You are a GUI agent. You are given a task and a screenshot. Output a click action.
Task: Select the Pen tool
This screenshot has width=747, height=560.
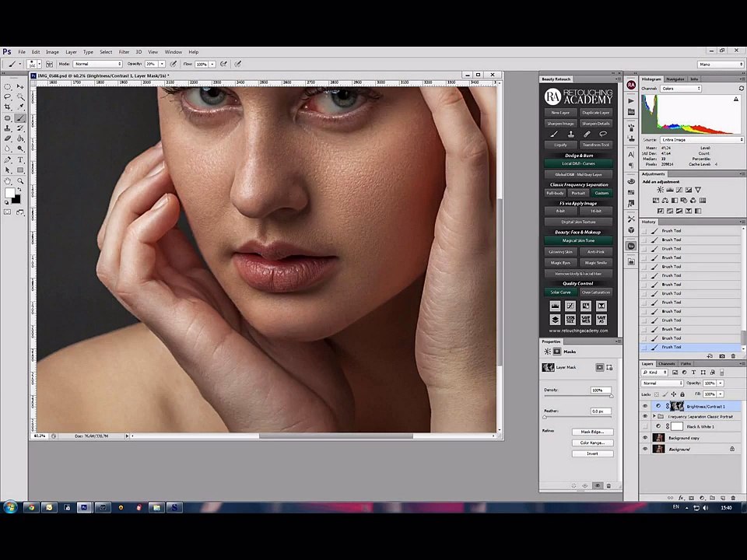click(x=8, y=160)
